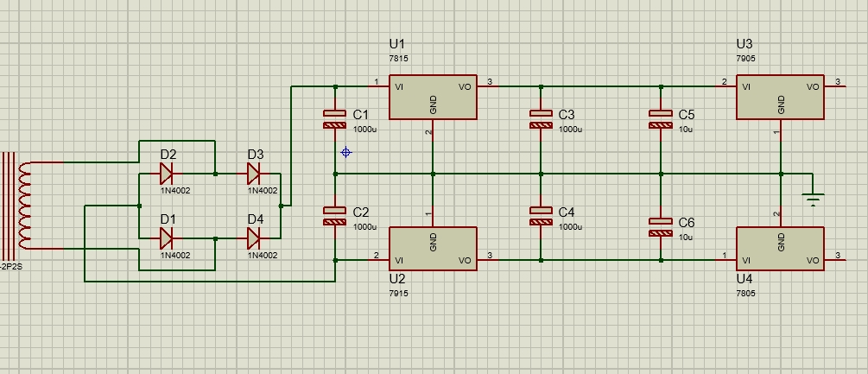Click the '1000u' value beside C2
The image size is (868, 374).
point(364,227)
